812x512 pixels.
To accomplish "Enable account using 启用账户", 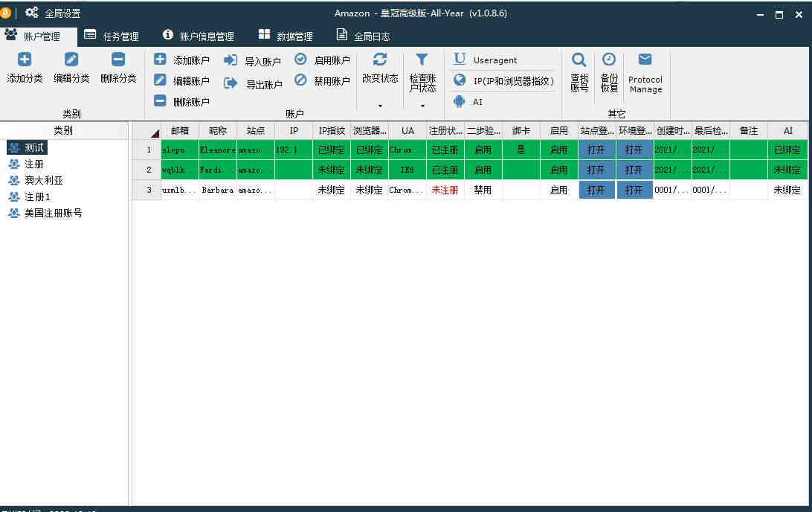I will coord(322,60).
